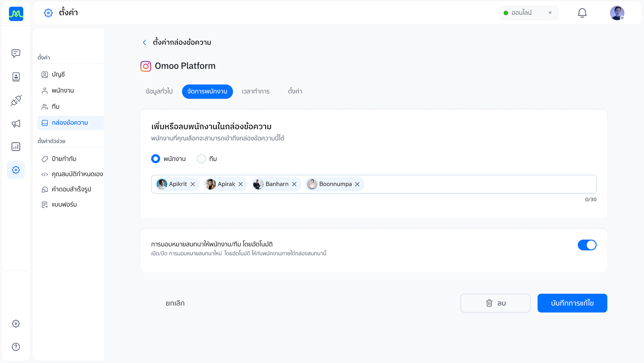Open ทีม in settings menu
This screenshot has width=644, height=363.
(x=71, y=107)
